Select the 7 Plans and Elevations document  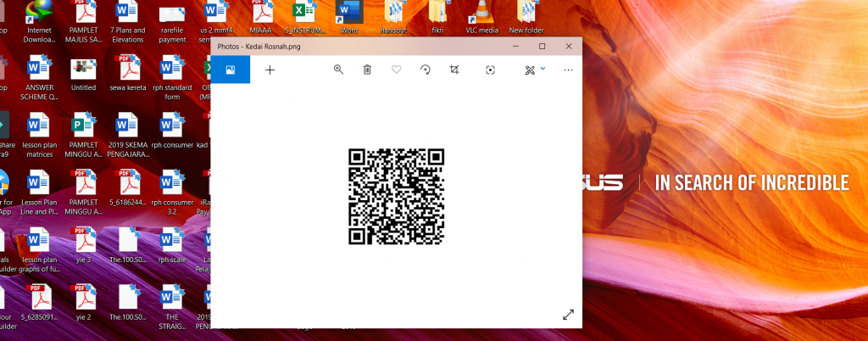tap(128, 22)
